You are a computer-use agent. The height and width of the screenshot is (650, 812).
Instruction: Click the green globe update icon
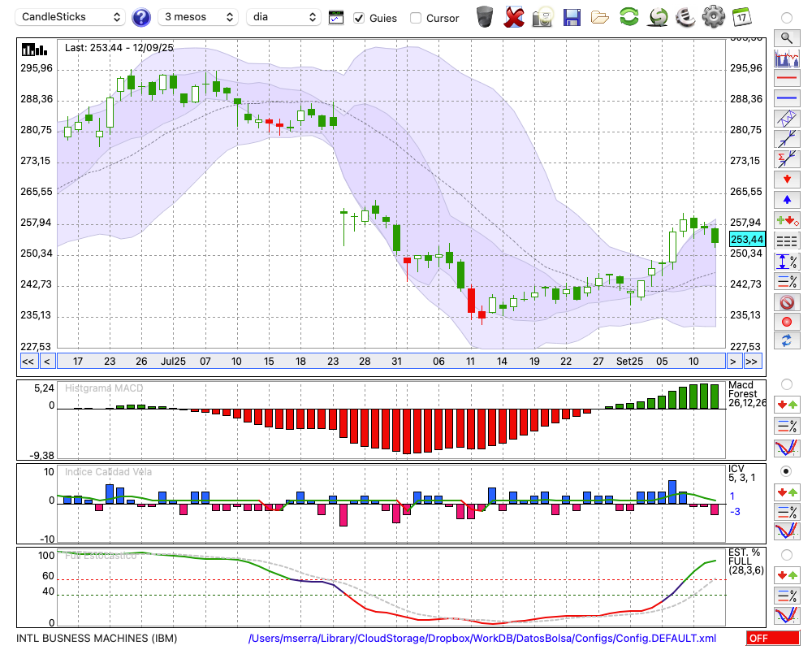click(x=658, y=17)
